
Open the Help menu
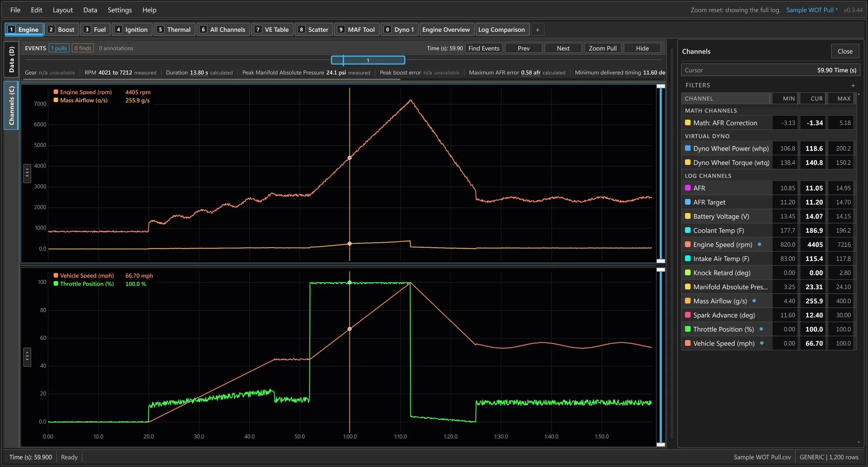(149, 10)
